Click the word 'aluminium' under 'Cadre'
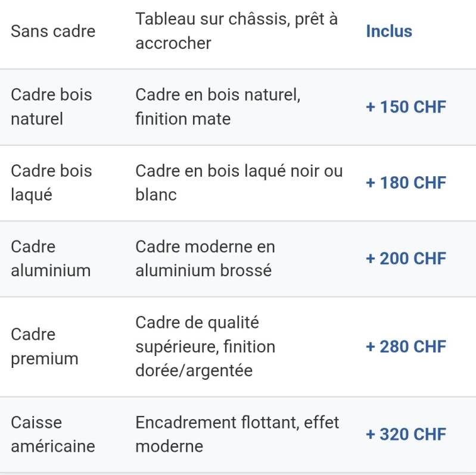The height and width of the screenshot is (475, 476). [x=51, y=271]
